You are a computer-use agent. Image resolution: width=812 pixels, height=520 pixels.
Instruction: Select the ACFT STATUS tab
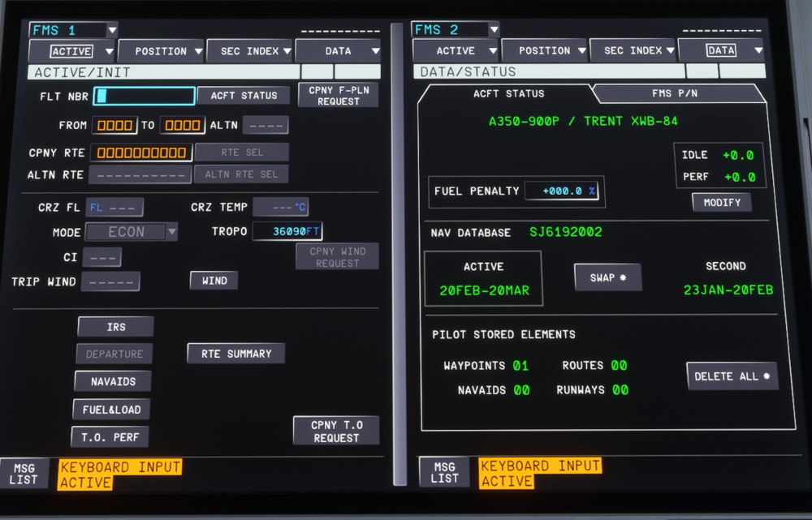(x=508, y=94)
